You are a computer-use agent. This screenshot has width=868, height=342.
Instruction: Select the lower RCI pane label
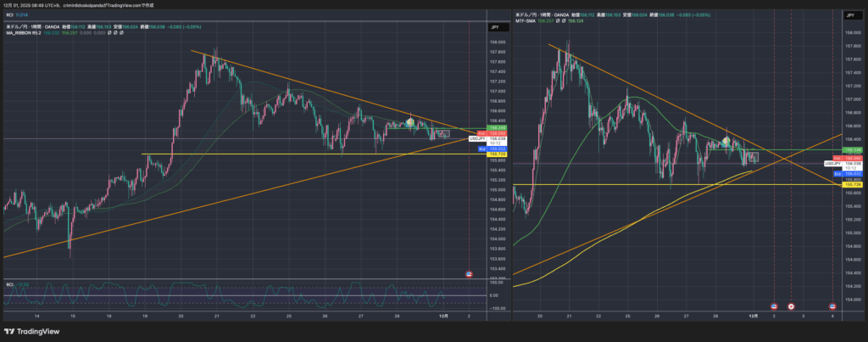pyautogui.click(x=9, y=284)
